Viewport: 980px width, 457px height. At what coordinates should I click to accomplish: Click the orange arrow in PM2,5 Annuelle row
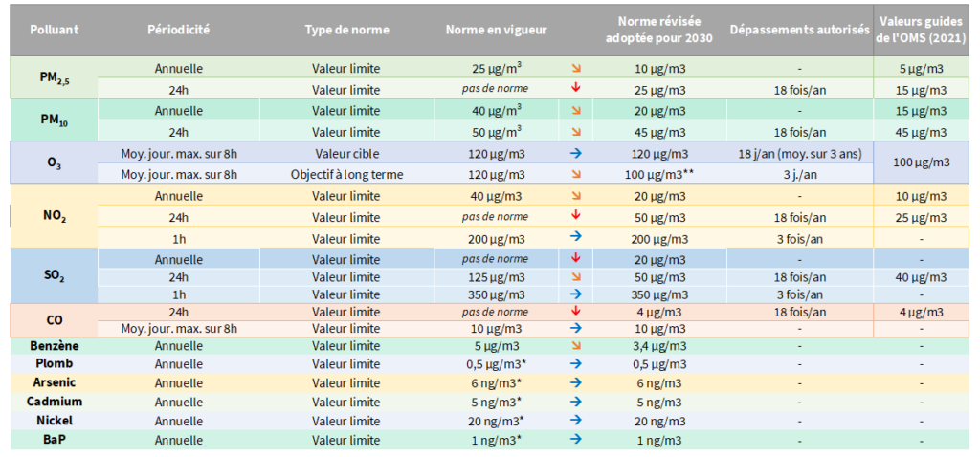pos(576,69)
